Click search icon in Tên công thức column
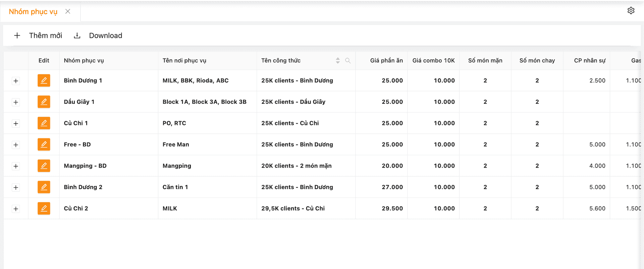This screenshot has height=269, width=644. point(348,61)
